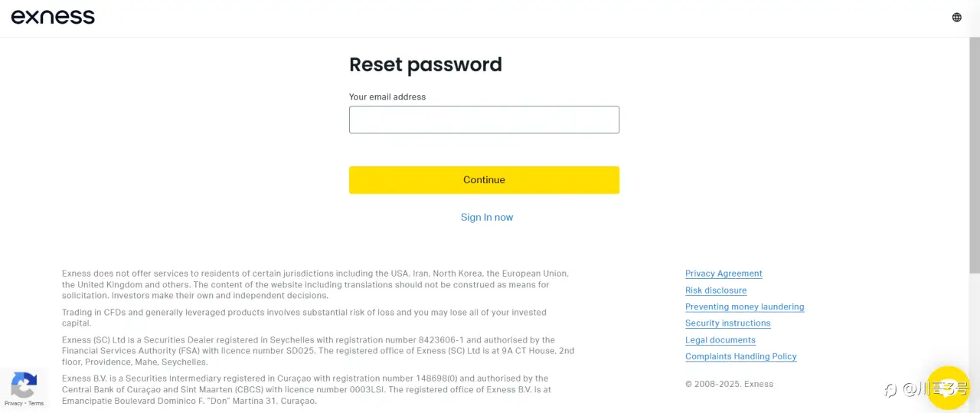Click the reCAPTCHA badge logo
The width and height of the screenshot is (980, 413).
(x=24, y=385)
